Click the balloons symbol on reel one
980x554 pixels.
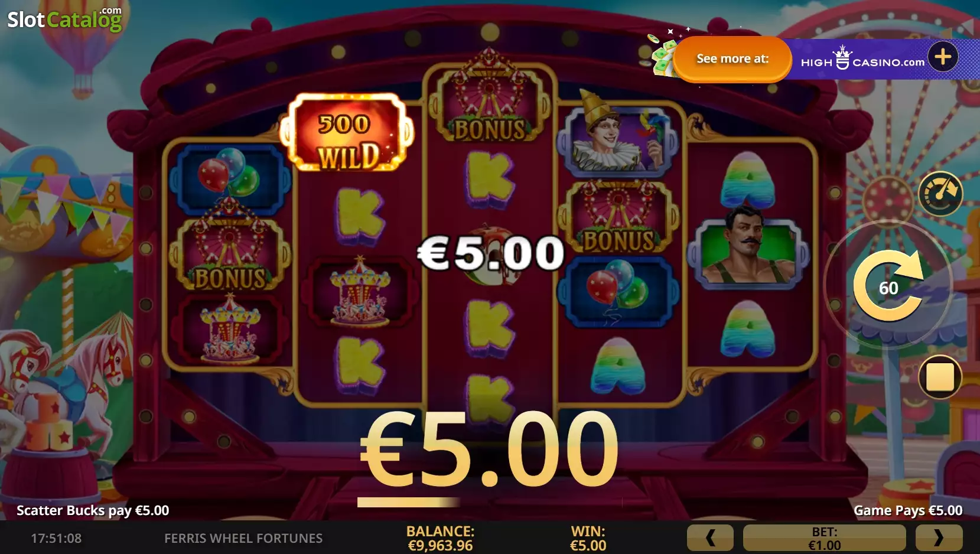point(230,177)
